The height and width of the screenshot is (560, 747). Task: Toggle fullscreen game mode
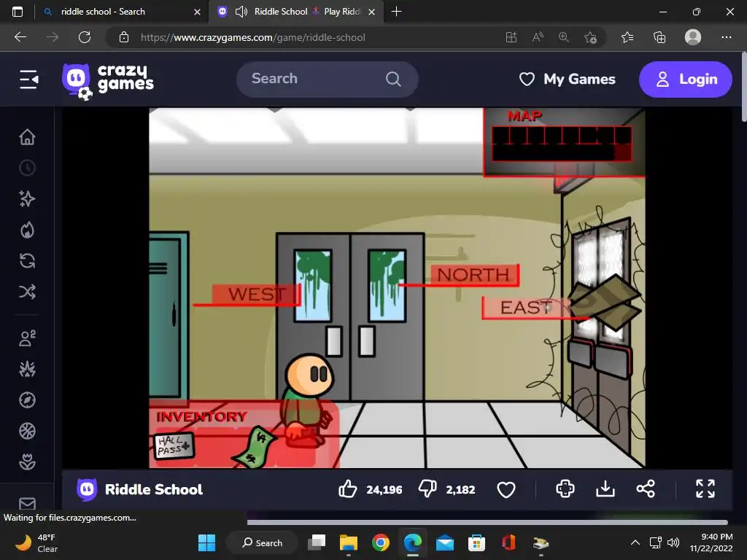click(705, 489)
